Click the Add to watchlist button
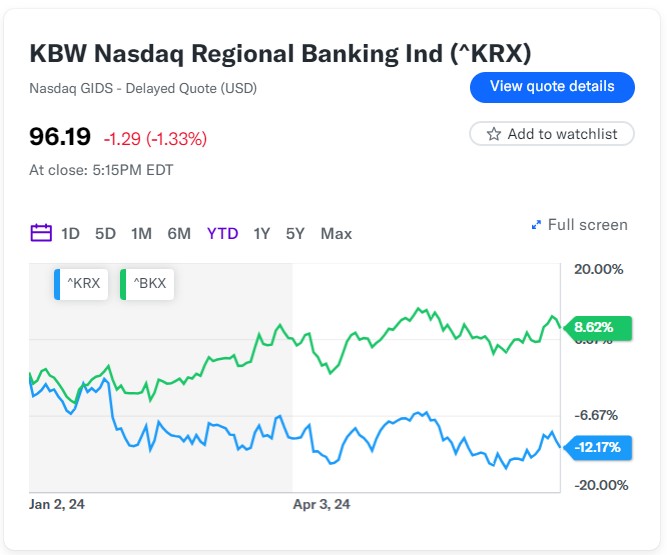This screenshot has height=555, width=667. point(552,134)
